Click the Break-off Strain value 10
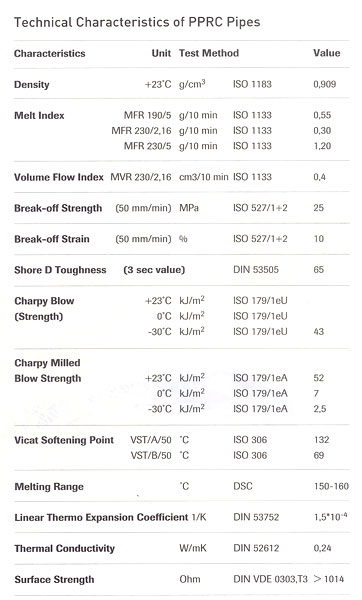This screenshot has width=362, height=600. coord(319,239)
